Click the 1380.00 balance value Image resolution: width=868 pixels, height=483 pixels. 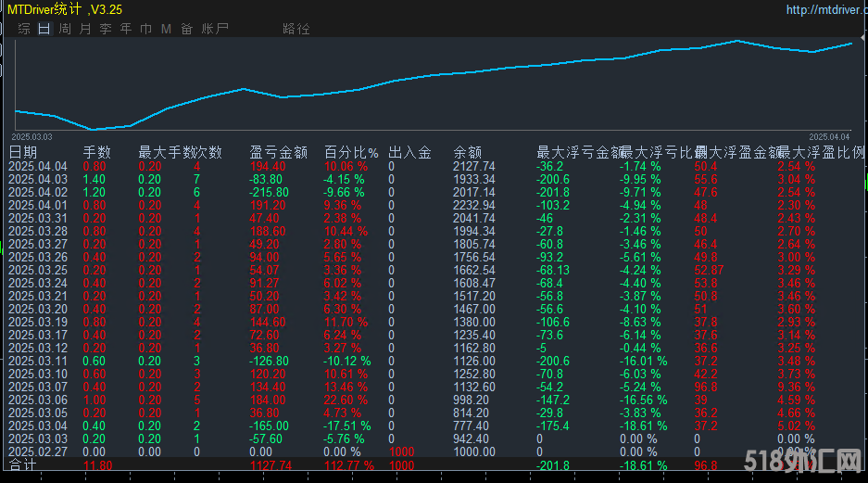pos(474,323)
